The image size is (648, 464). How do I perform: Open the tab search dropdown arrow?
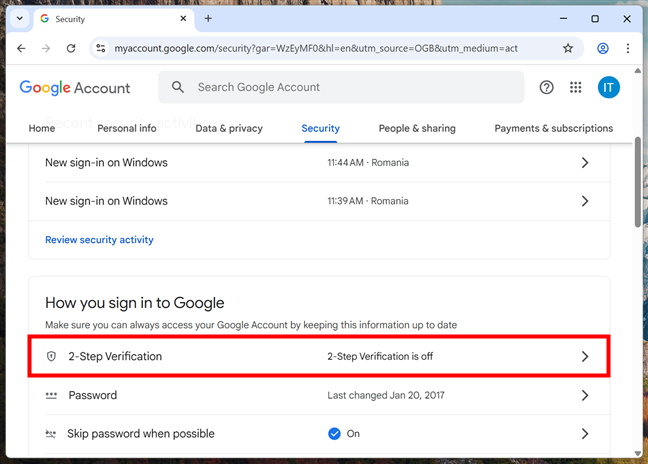19,19
